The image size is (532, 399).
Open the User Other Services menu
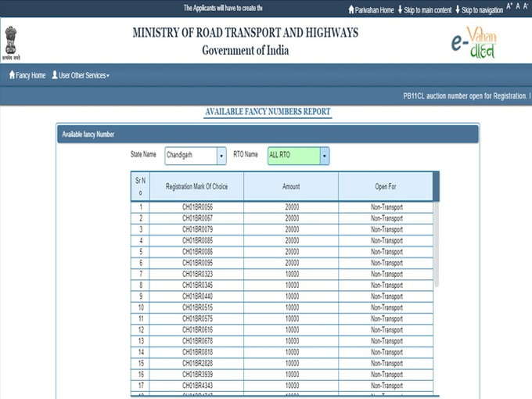coord(81,75)
